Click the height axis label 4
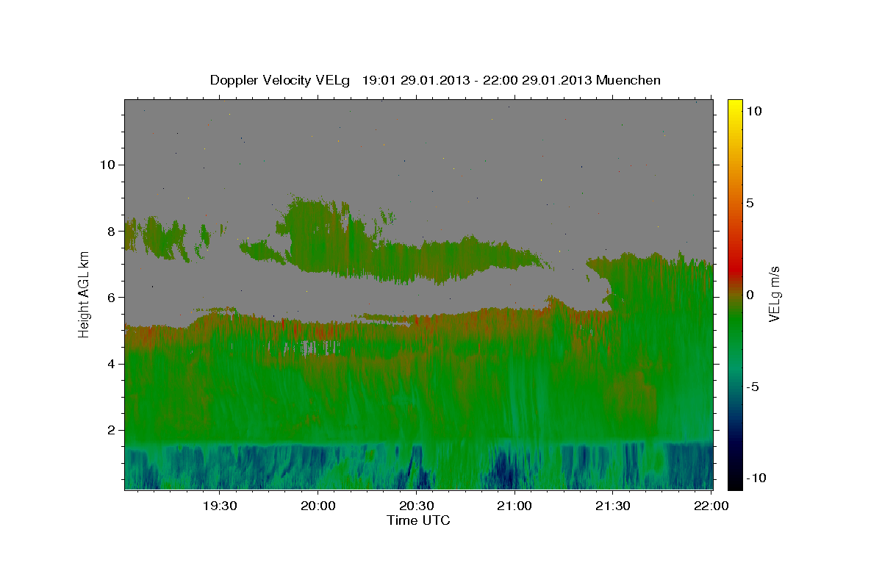Image resolution: width=882 pixels, height=588 pixels. (x=110, y=364)
